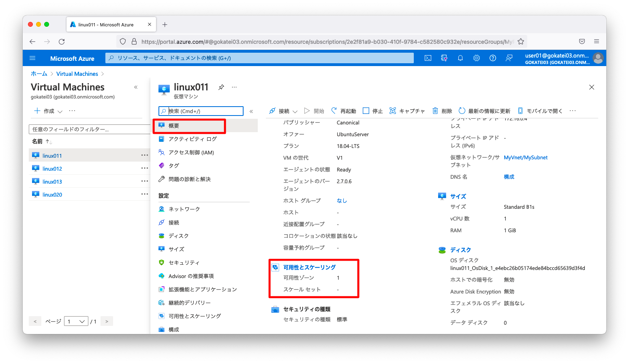This screenshot has width=629, height=364.
Task: Select ネットワーク in the settings sidebar
Action: (x=184, y=209)
